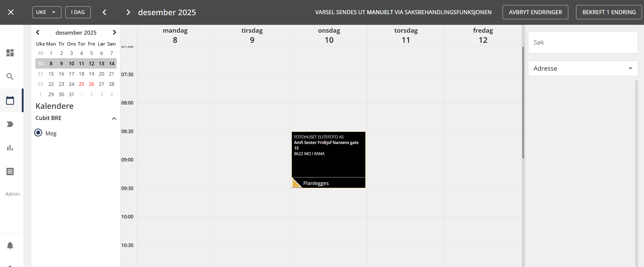Open the search icon in sidebar

[x=10, y=76]
